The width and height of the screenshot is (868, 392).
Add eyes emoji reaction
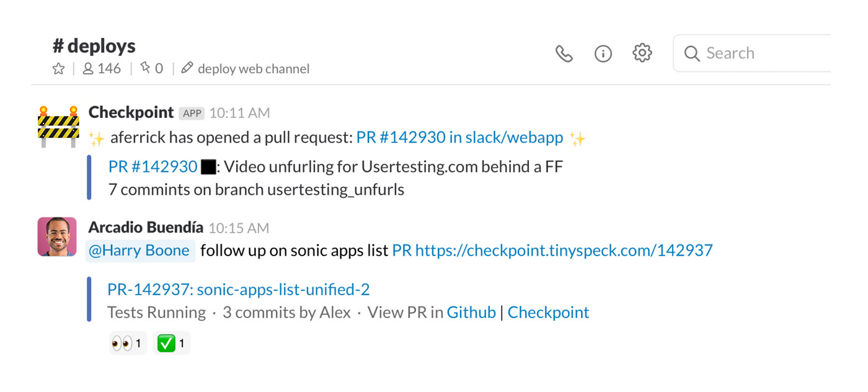[x=128, y=344]
